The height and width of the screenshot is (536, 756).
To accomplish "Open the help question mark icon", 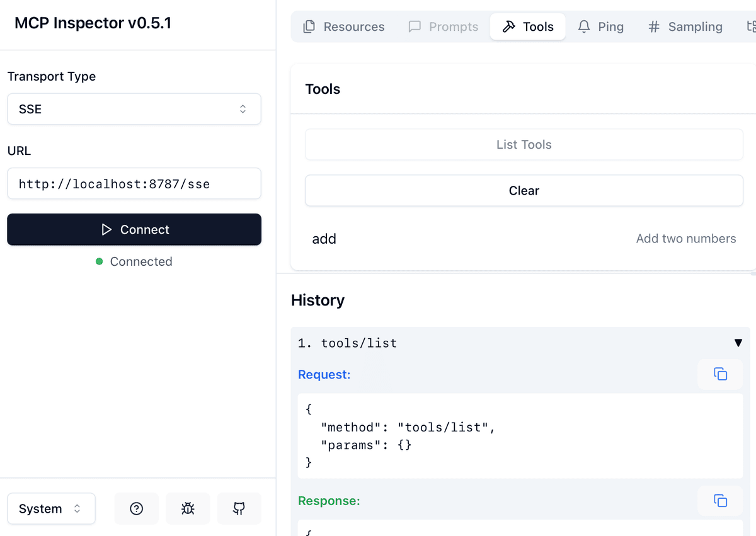I will pyautogui.click(x=136, y=509).
